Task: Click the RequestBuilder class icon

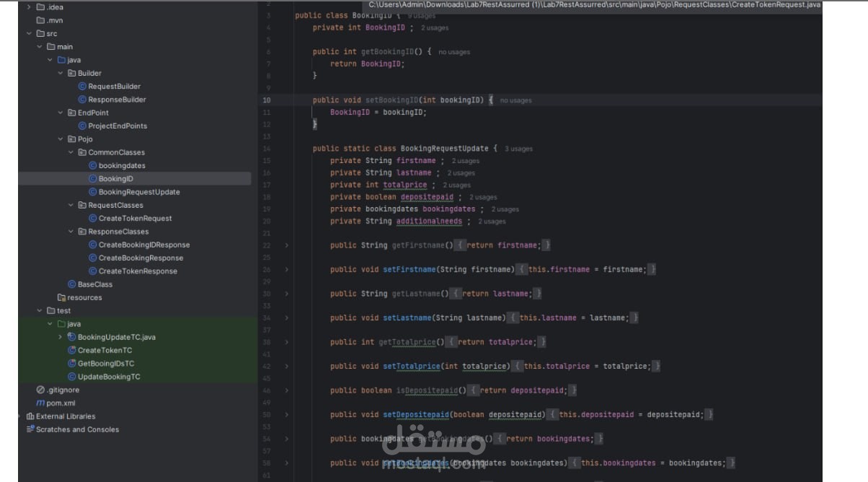Action: click(82, 87)
